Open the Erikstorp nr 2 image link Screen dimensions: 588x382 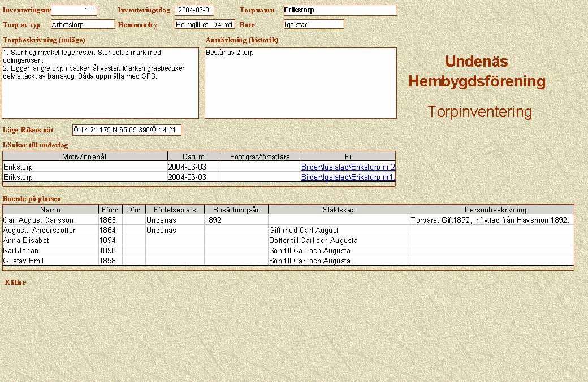point(348,167)
